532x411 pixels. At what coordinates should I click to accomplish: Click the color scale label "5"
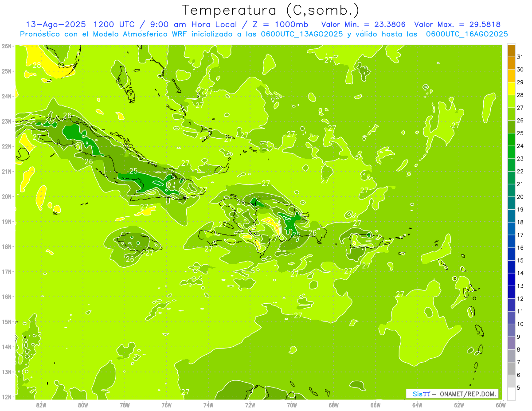click(519, 388)
